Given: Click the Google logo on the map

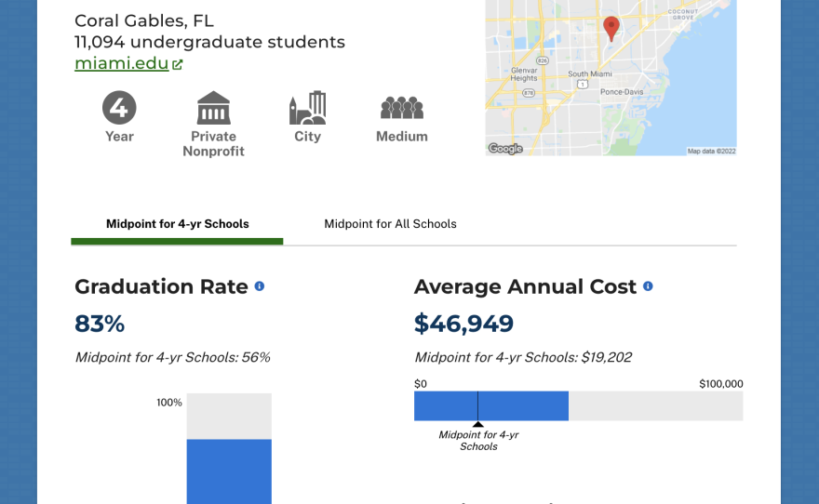Looking at the screenshot, I should (x=505, y=149).
